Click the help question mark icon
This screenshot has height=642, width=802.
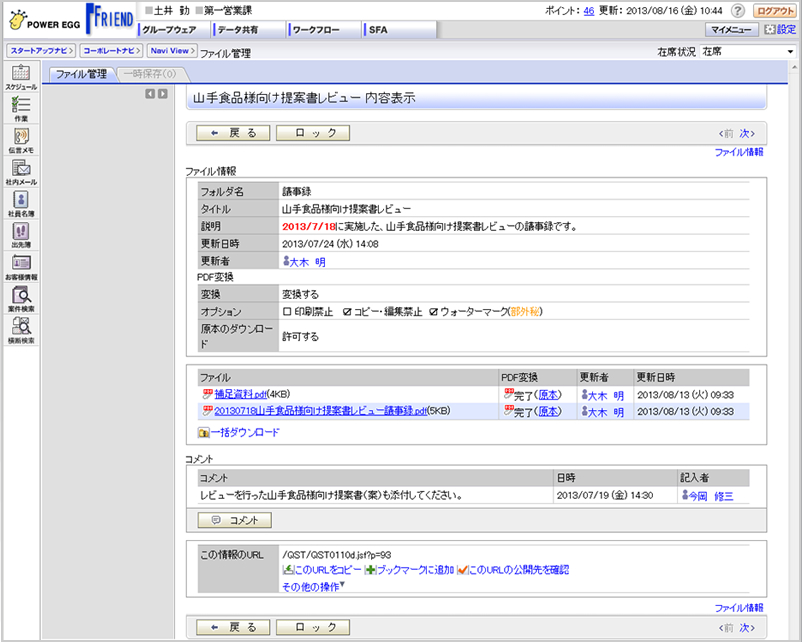tap(738, 11)
